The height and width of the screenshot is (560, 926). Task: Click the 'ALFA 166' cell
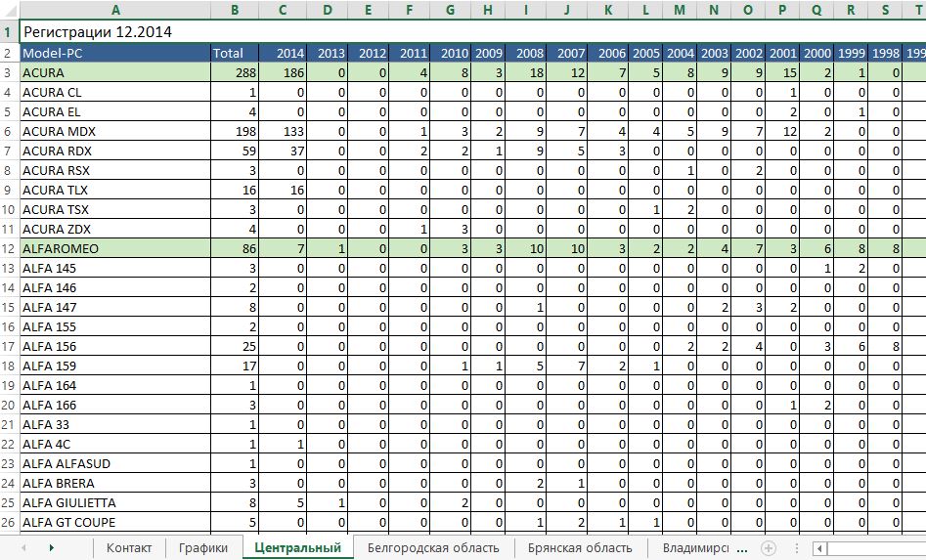(x=115, y=405)
